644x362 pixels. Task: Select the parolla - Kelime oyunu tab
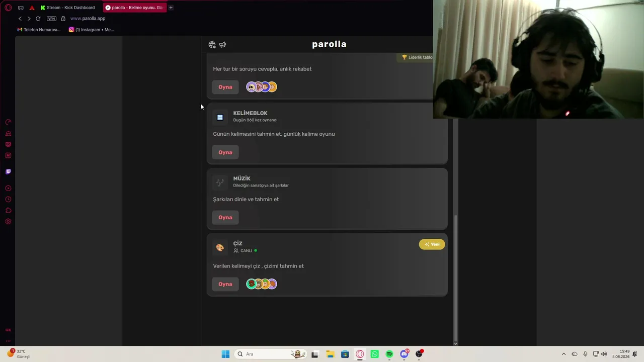pyautogui.click(x=134, y=8)
